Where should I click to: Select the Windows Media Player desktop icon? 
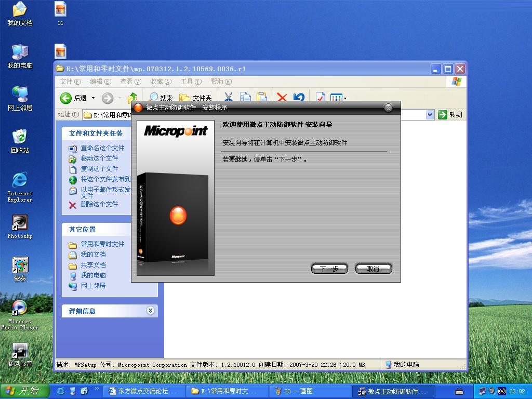click(x=20, y=315)
